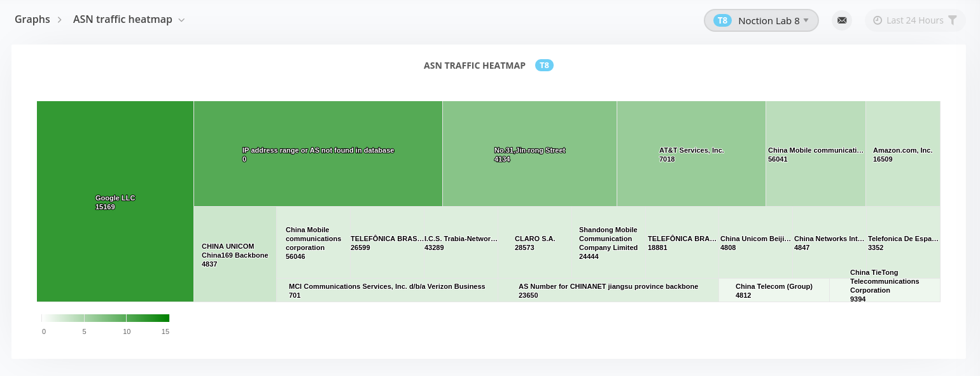Image resolution: width=980 pixels, height=376 pixels.
Task: Expand the ASN traffic heatmap chevron
Action: pyautogui.click(x=181, y=20)
